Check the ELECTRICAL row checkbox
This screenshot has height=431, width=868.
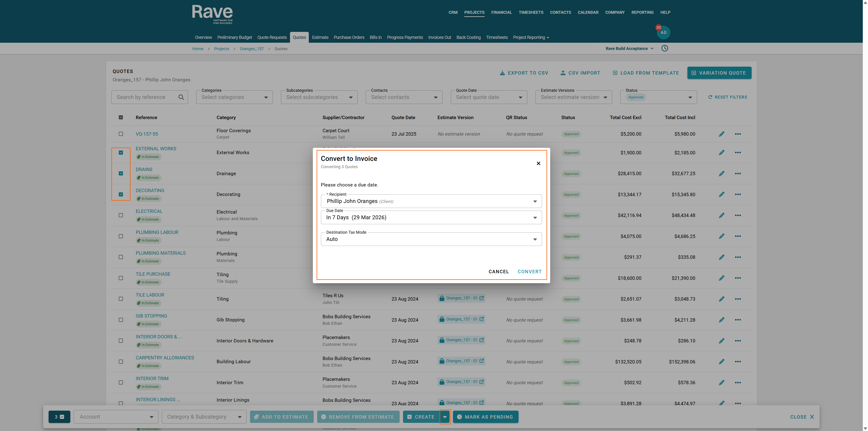click(121, 215)
